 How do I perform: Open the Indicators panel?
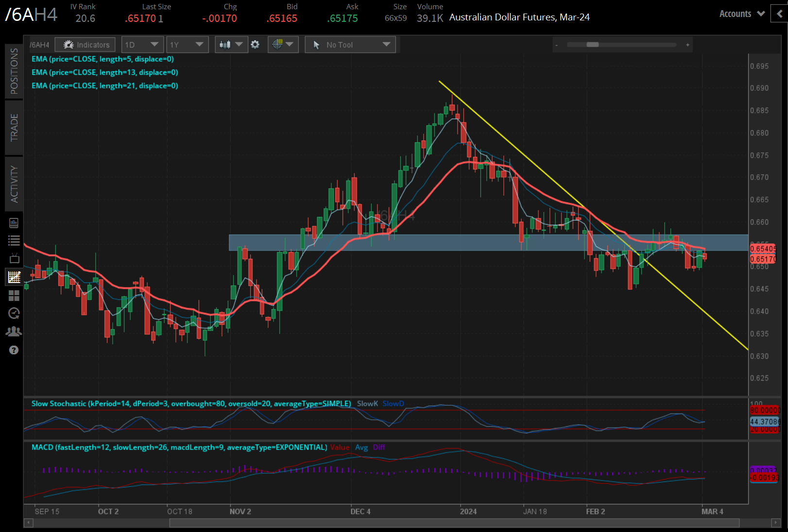[86, 45]
